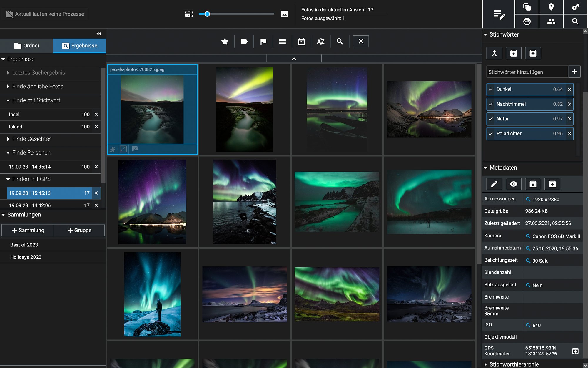Click the Stichwörter hinzufügen input field

coord(527,72)
